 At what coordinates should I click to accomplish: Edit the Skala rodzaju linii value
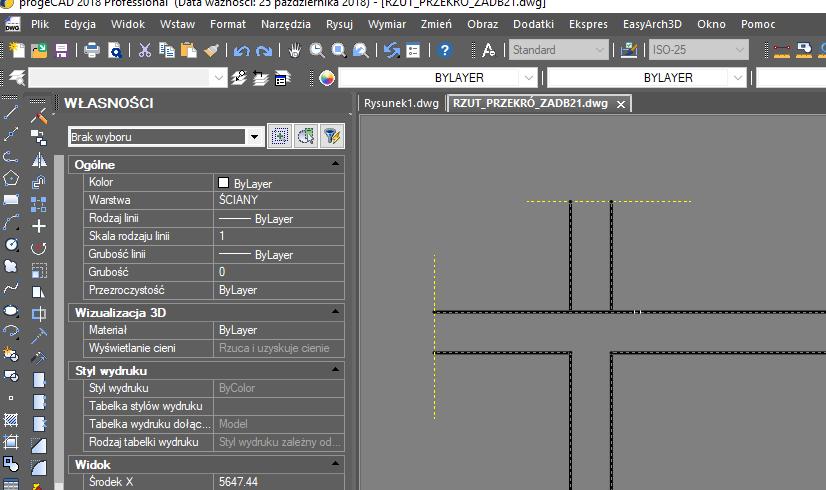279,236
